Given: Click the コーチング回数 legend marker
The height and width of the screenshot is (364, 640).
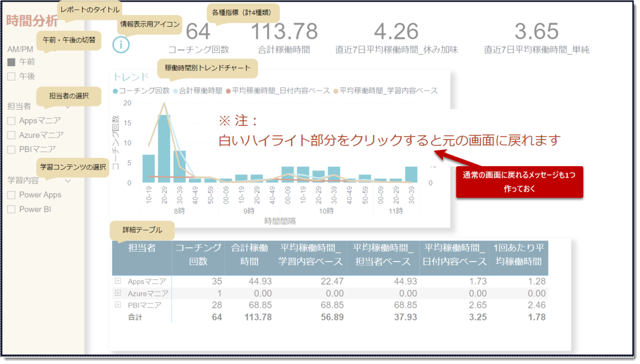Looking at the screenshot, I should coord(116,91).
